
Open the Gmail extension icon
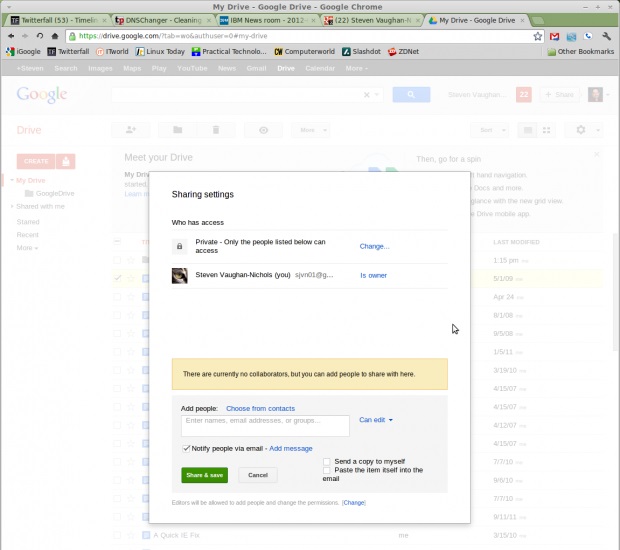click(x=554, y=36)
